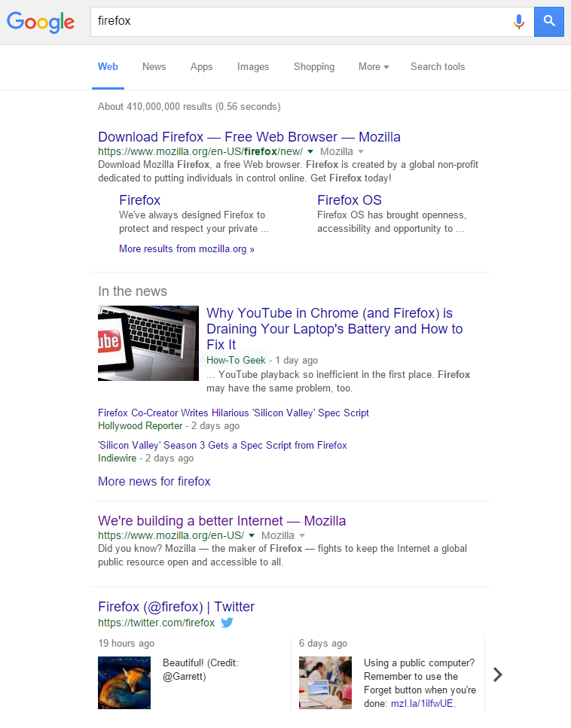Open We're building a better Internet result

pyautogui.click(x=221, y=521)
